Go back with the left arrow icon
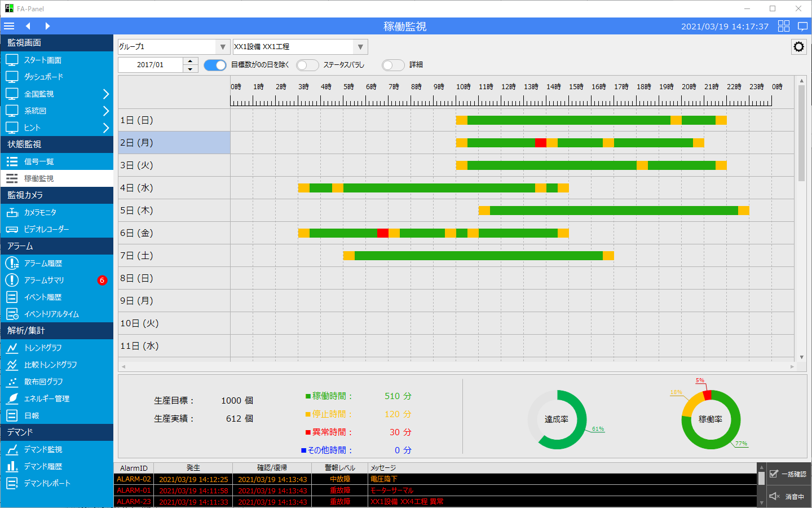Screen dimensions: 812x508 tap(28, 26)
